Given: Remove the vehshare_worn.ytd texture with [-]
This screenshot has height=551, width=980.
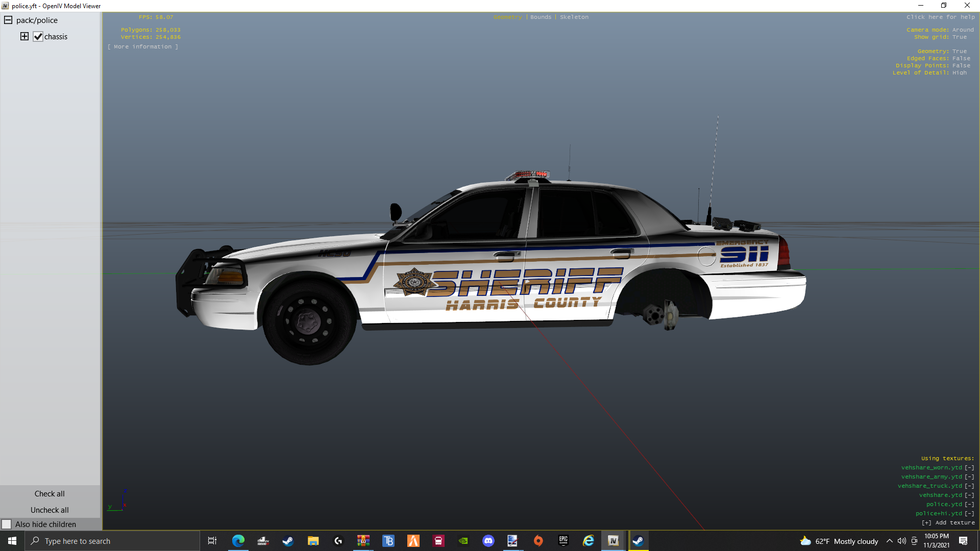Looking at the screenshot, I should tap(969, 467).
